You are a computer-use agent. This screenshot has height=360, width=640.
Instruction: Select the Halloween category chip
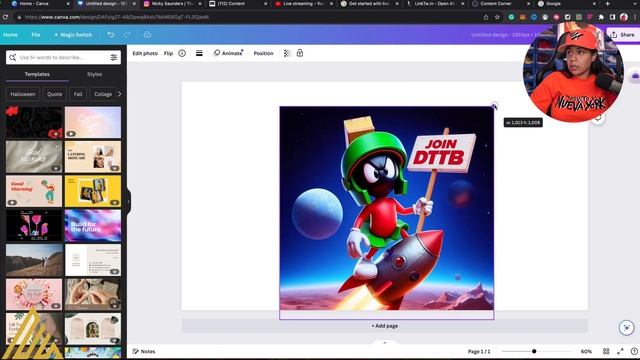(23, 94)
